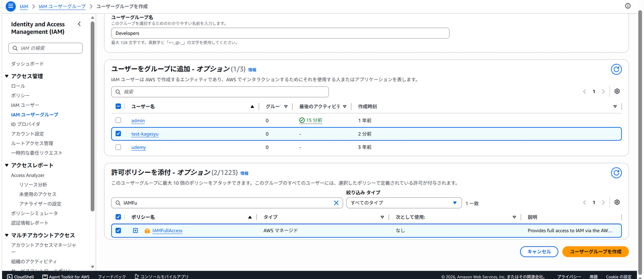This screenshot has width=644, height=279.
Task: Go to next page of users table
Action: tap(603, 92)
